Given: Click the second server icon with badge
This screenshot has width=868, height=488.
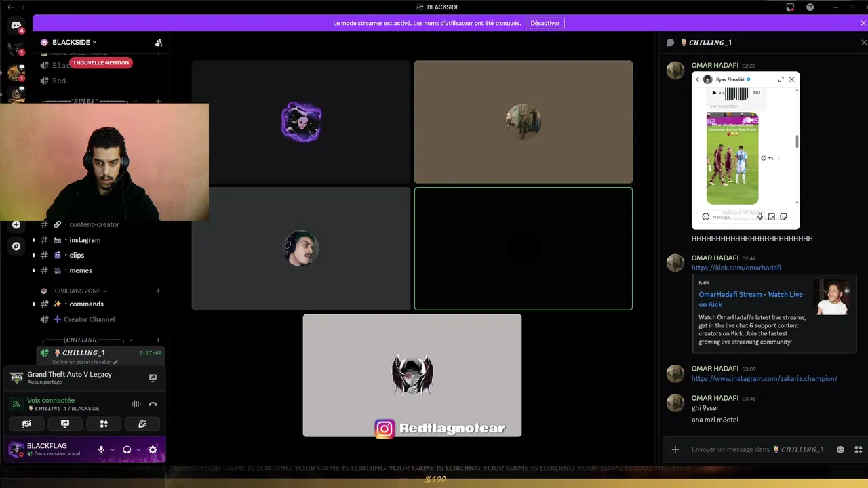Looking at the screenshot, I should [x=16, y=48].
